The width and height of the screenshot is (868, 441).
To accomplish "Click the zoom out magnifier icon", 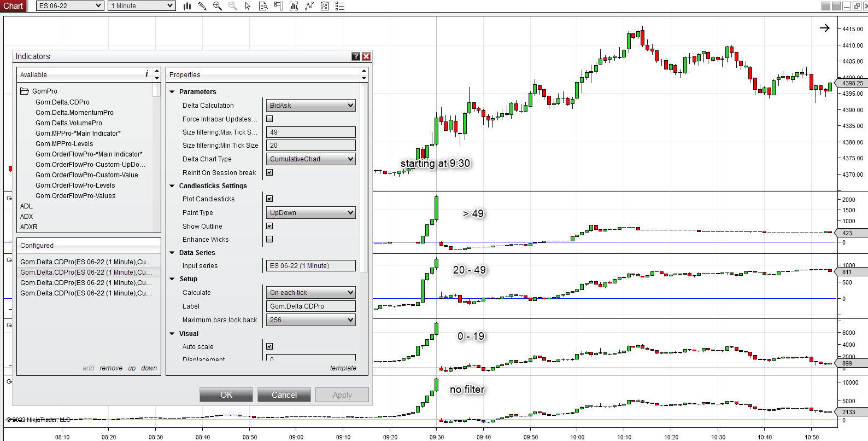I will [233, 6].
